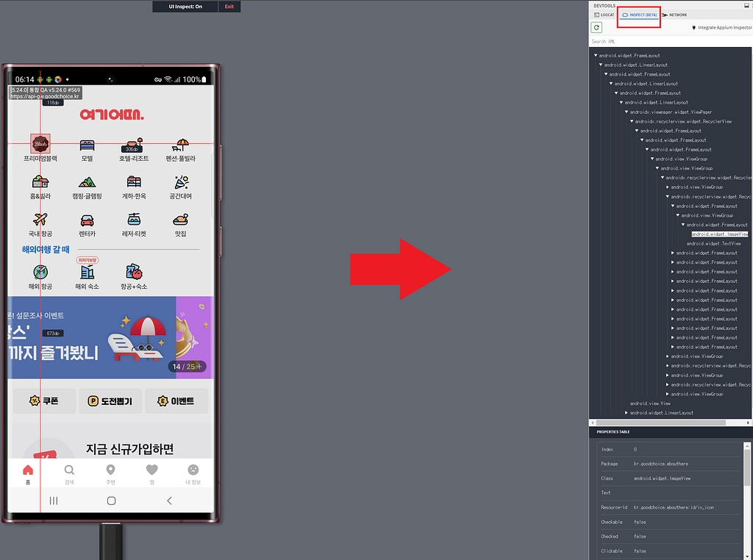Toggle the UI Inspect: On button
Screen dimensions: 753x560
click(x=185, y=6)
